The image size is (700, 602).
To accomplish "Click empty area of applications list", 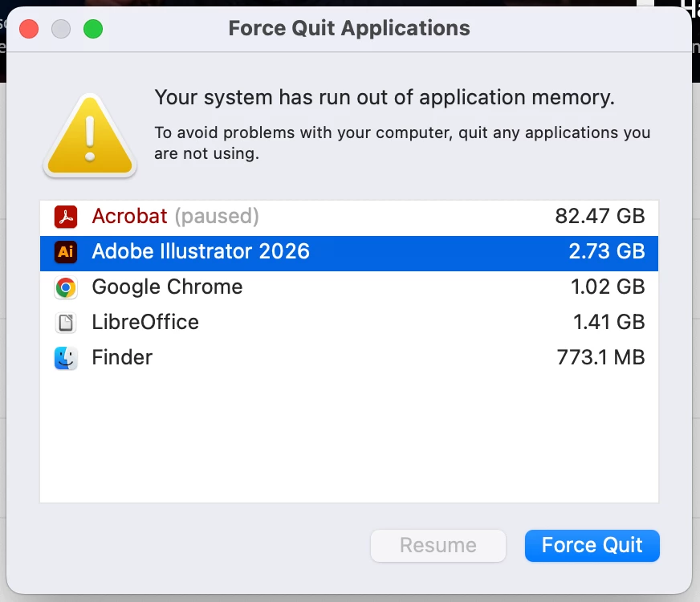I will point(349,440).
